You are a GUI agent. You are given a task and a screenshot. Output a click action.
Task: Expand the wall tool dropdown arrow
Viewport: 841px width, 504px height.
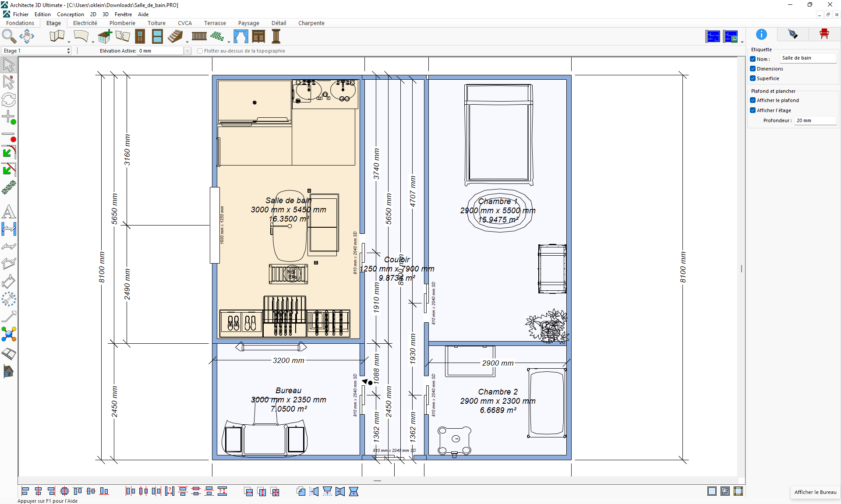click(x=69, y=42)
